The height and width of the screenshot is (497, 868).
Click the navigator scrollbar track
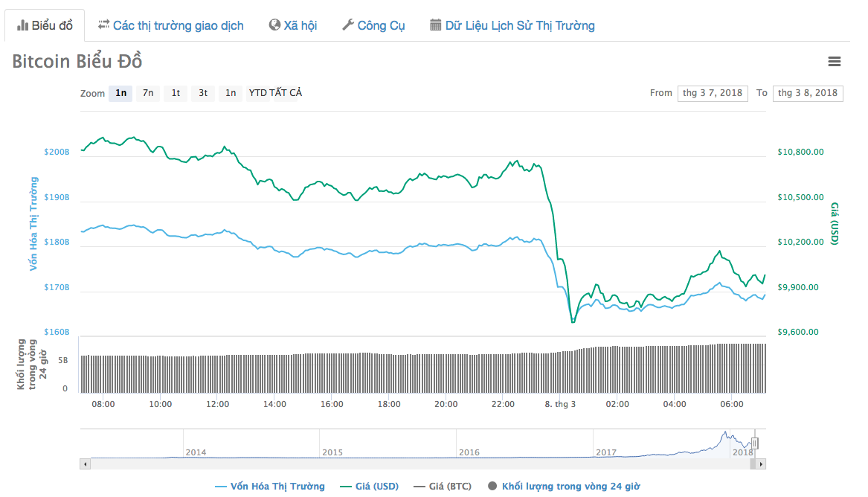click(x=421, y=464)
